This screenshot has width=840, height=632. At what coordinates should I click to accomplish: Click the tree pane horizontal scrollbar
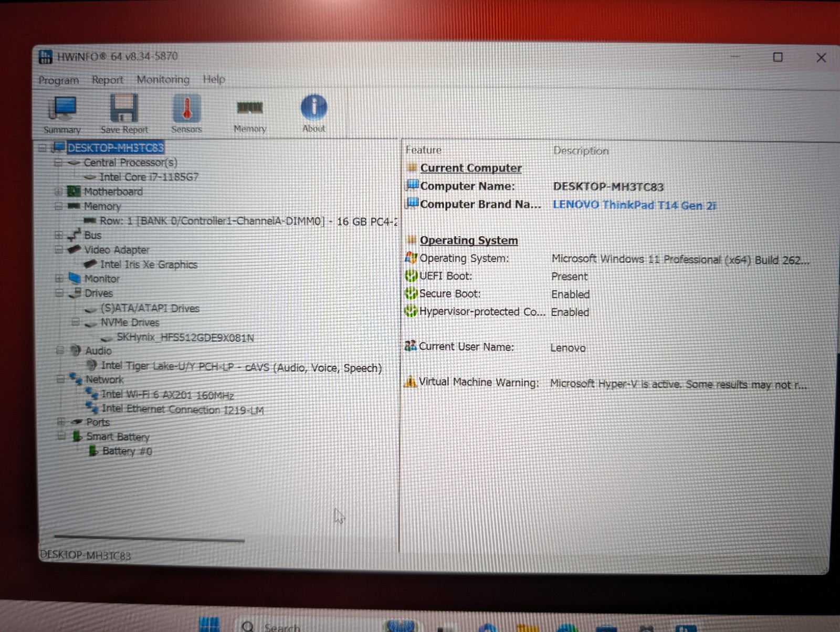[149, 538]
